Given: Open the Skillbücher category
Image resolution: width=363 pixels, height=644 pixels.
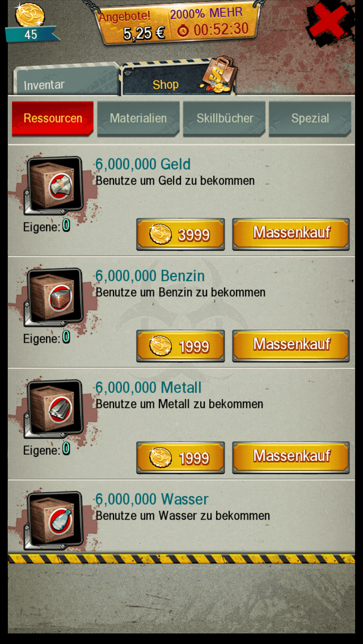Looking at the screenshot, I should point(224,118).
